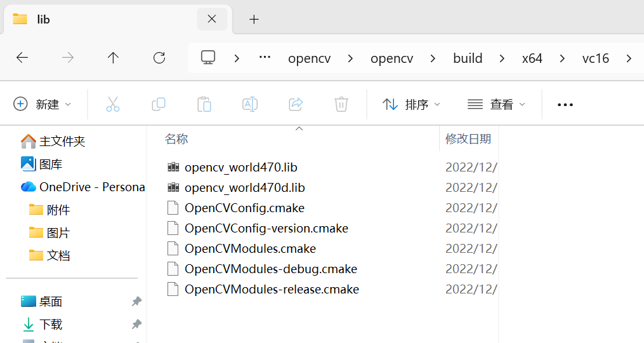This screenshot has width=644, height=343.
Task: Expand chevron after the This PC icon
Action: [237, 58]
